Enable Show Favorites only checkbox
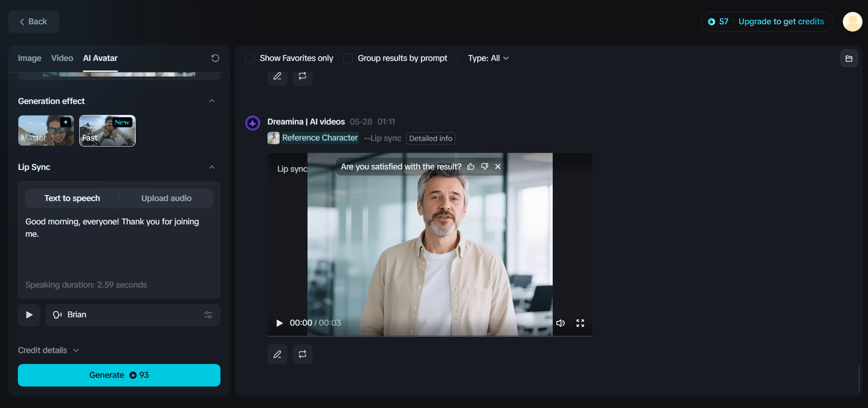868x408 pixels. pyautogui.click(x=250, y=58)
